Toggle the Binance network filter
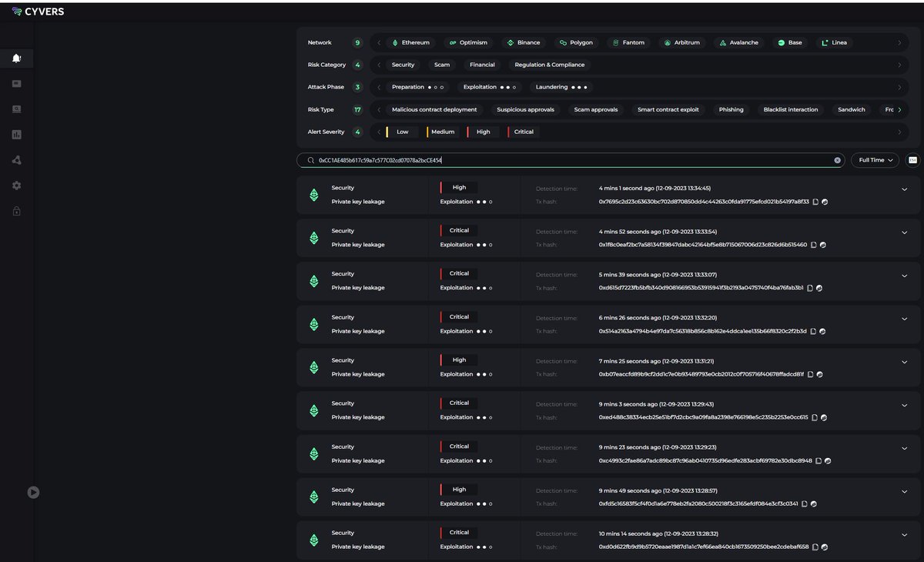Viewport: 924px width, 562px height. click(x=523, y=42)
